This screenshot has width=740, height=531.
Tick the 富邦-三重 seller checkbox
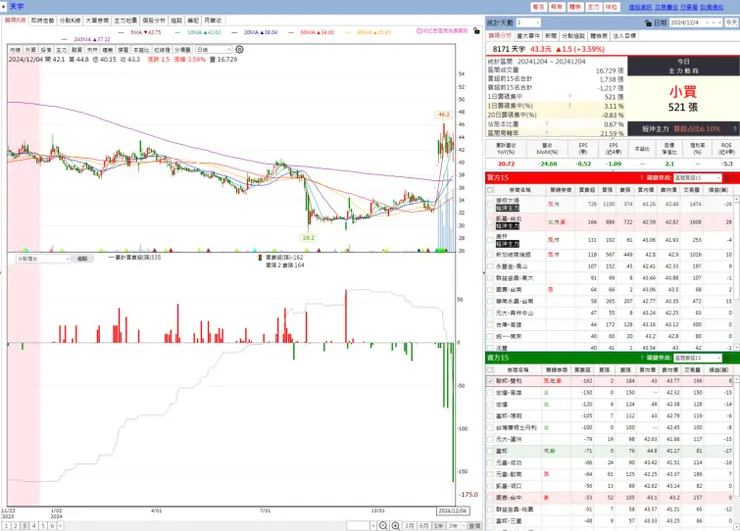[x=490, y=521]
